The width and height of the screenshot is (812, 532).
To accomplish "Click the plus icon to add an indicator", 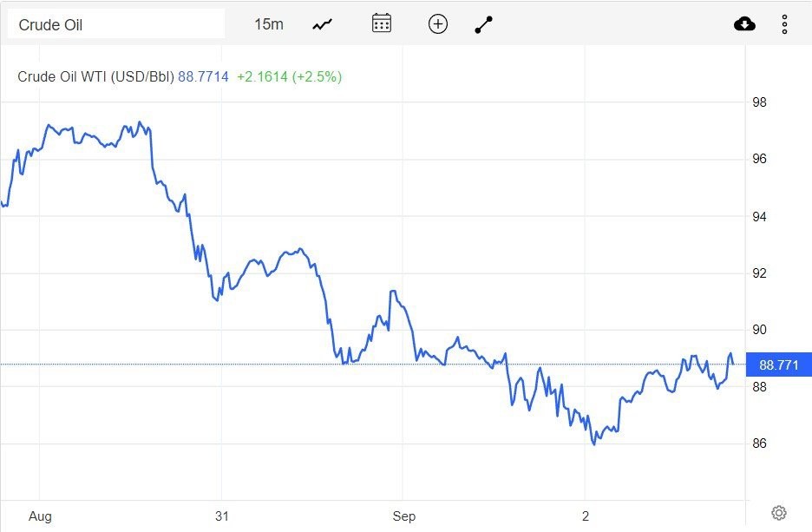I will point(438,23).
